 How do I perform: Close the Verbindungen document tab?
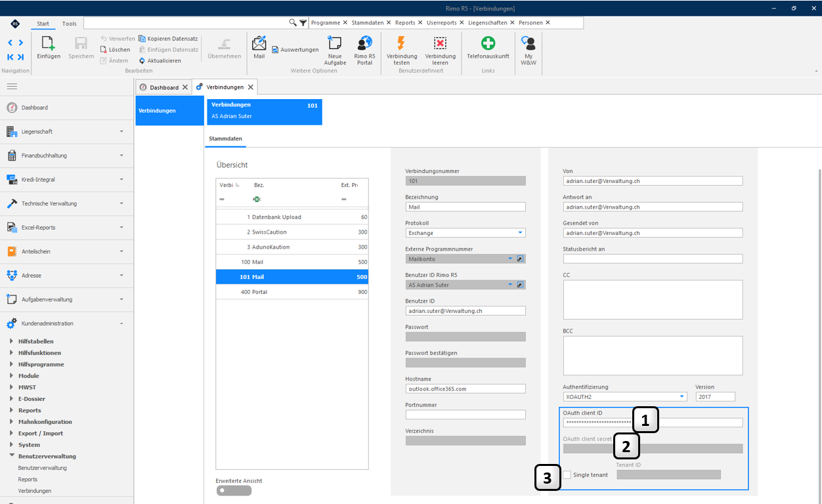(x=251, y=87)
